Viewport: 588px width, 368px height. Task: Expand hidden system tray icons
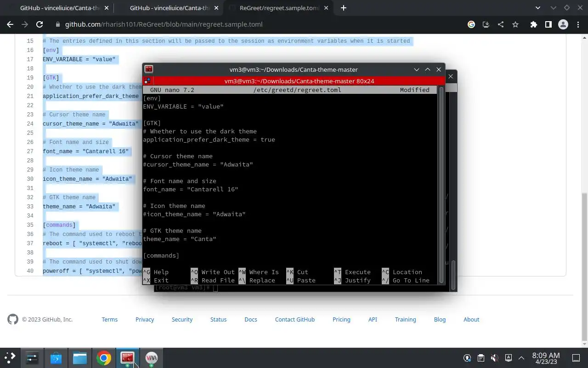(521, 358)
